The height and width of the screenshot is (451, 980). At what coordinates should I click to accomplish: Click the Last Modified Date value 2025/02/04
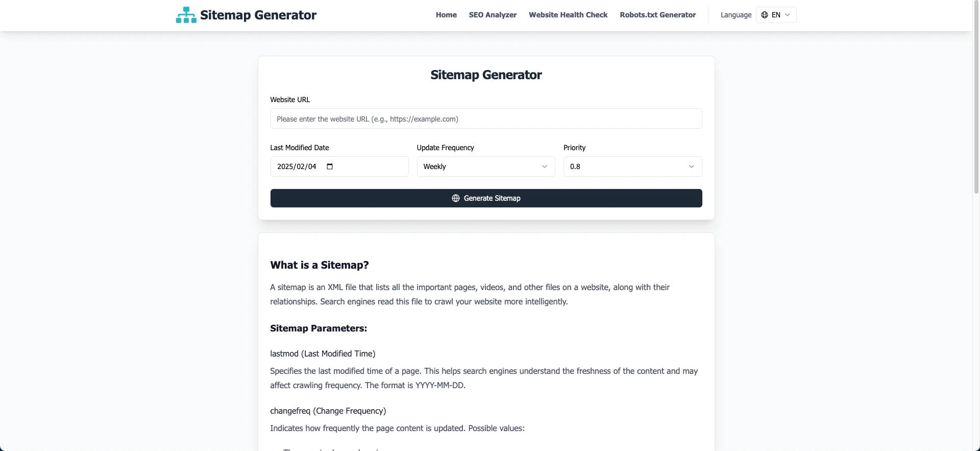[x=297, y=166]
